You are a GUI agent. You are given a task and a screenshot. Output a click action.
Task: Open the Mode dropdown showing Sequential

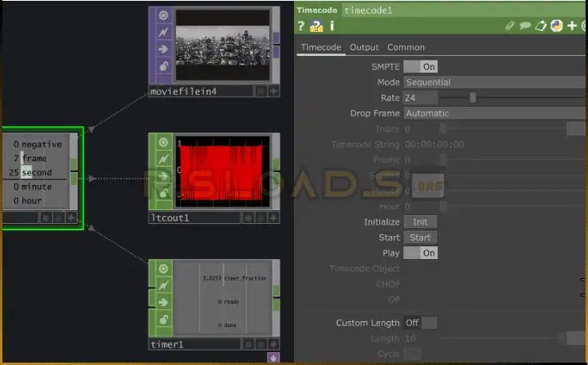coord(494,82)
